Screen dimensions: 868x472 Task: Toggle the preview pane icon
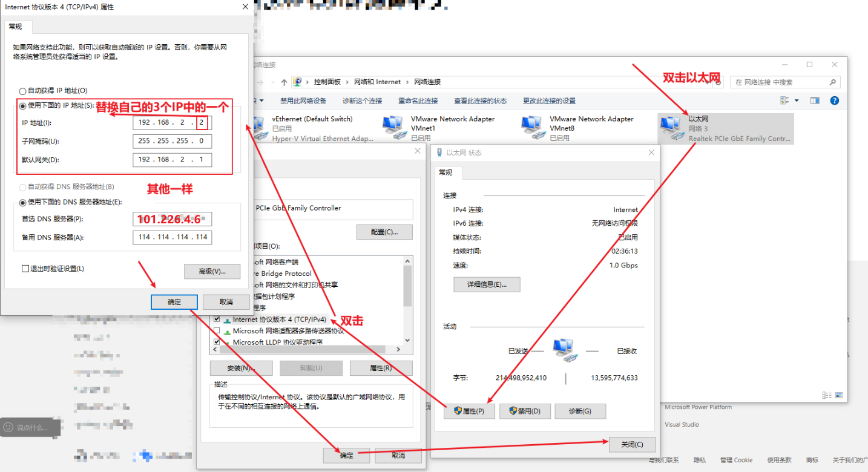[x=815, y=100]
